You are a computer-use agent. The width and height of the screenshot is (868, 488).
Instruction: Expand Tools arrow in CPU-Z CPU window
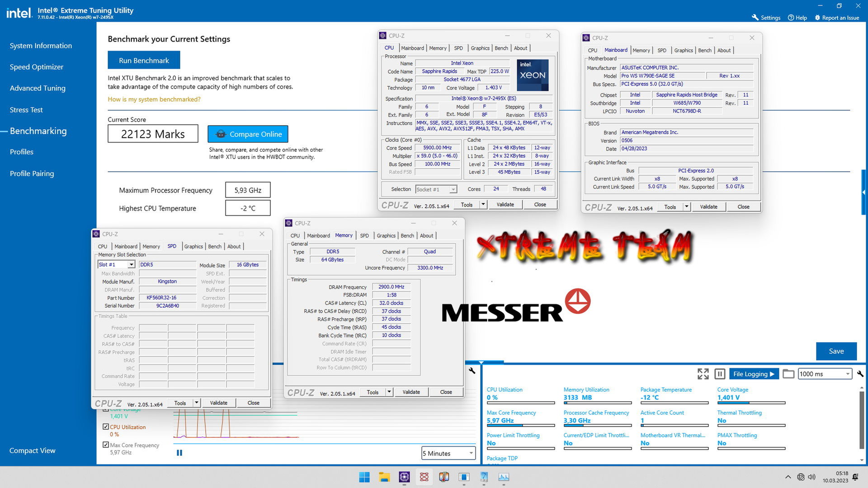click(483, 204)
